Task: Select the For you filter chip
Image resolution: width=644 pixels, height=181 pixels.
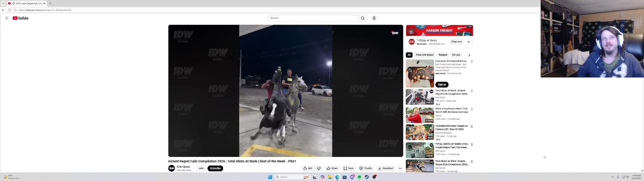Action: [x=456, y=55]
